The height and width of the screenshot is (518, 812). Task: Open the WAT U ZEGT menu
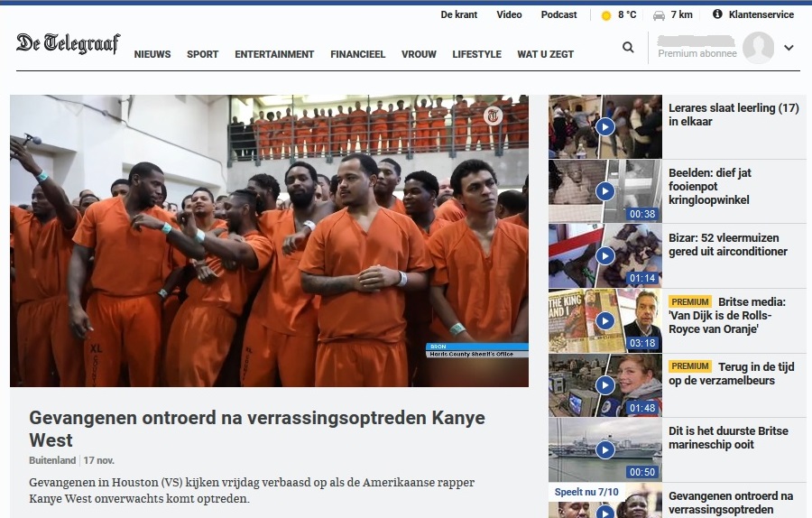point(545,54)
